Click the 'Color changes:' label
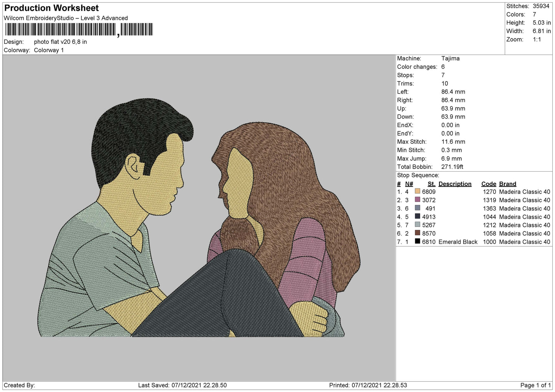Image resolution: width=555 pixels, height=392 pixels. 417,67
